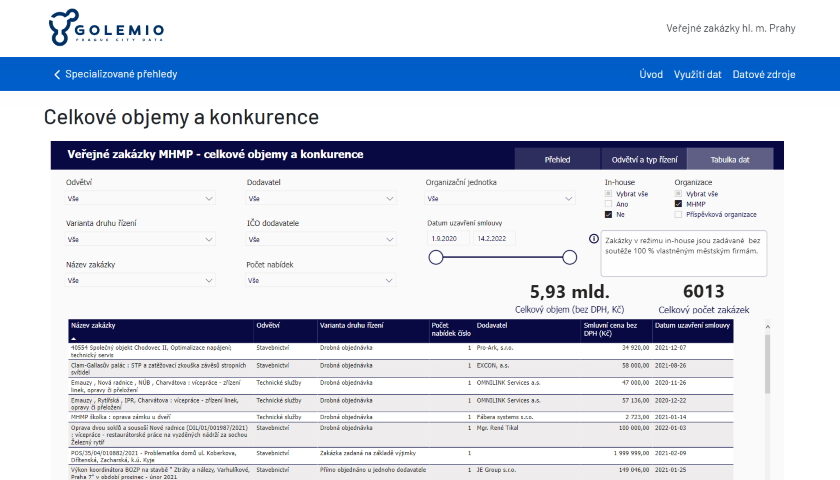
Task: Open the Organizační jednotka dropdown
Action: 500,199
